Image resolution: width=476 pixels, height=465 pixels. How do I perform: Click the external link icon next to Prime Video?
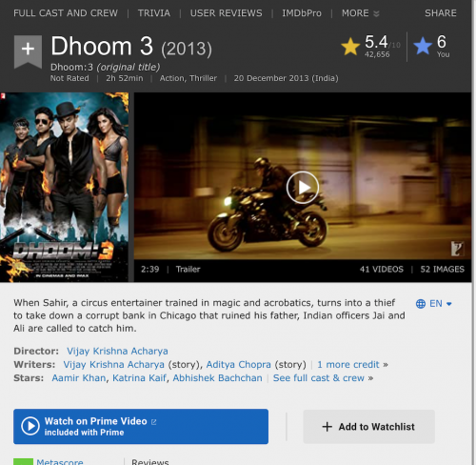(153, 422)
